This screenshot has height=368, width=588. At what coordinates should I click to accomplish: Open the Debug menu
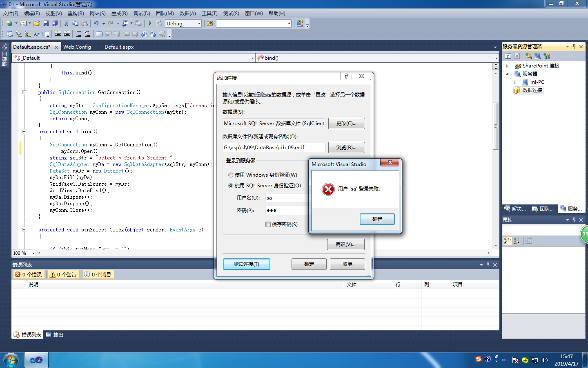pyautogui.click(x=142, y=13)
